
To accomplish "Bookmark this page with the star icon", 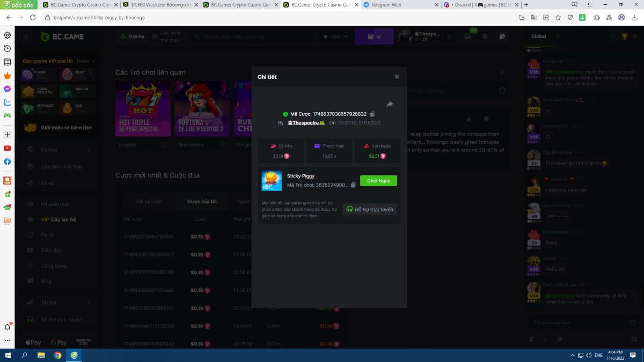I will tap(558, 17).
